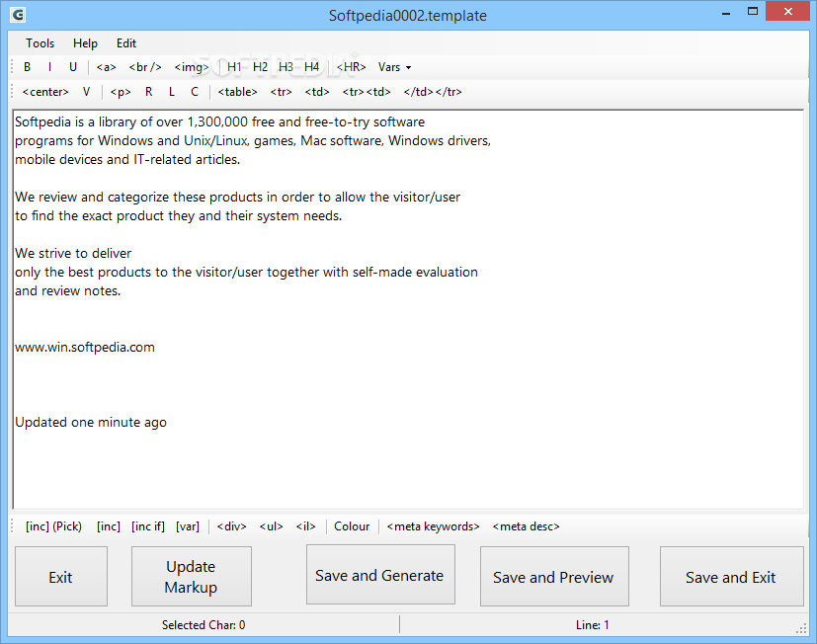
Task: Click the [var] button
Action: (188, 526)
